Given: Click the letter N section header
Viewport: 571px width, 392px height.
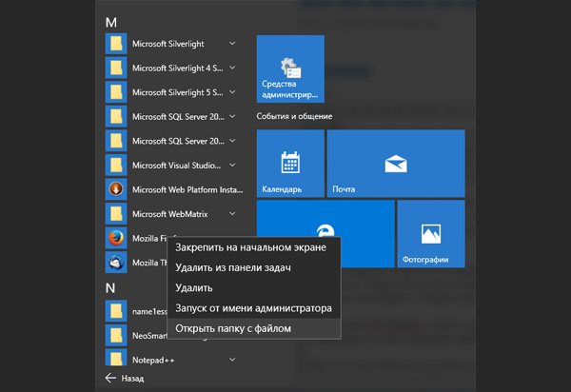Looking at the screenshot, I should coord(110,287).
